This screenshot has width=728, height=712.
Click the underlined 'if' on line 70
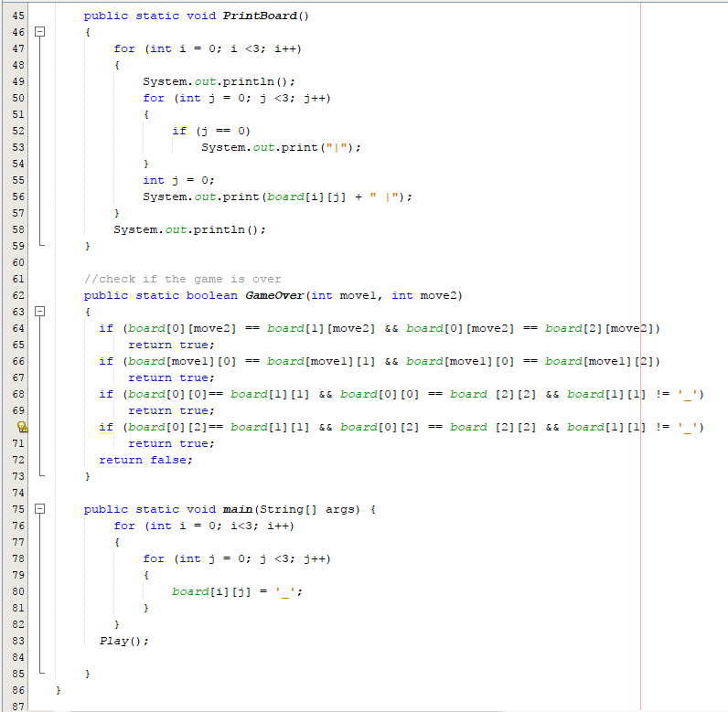click(x=106, y=427)
